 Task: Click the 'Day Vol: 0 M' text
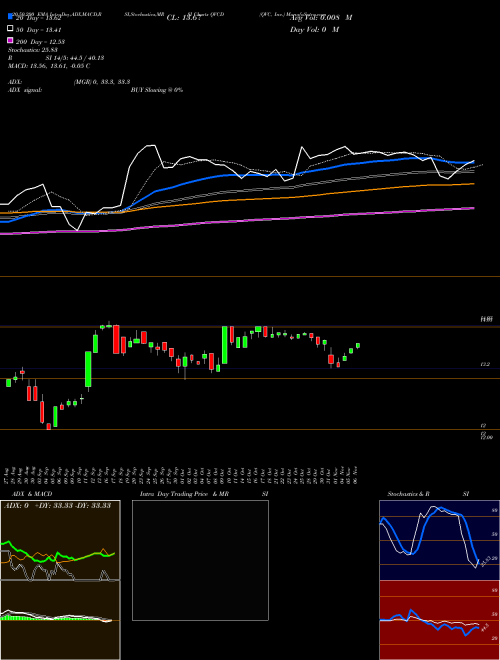point(314,30)
